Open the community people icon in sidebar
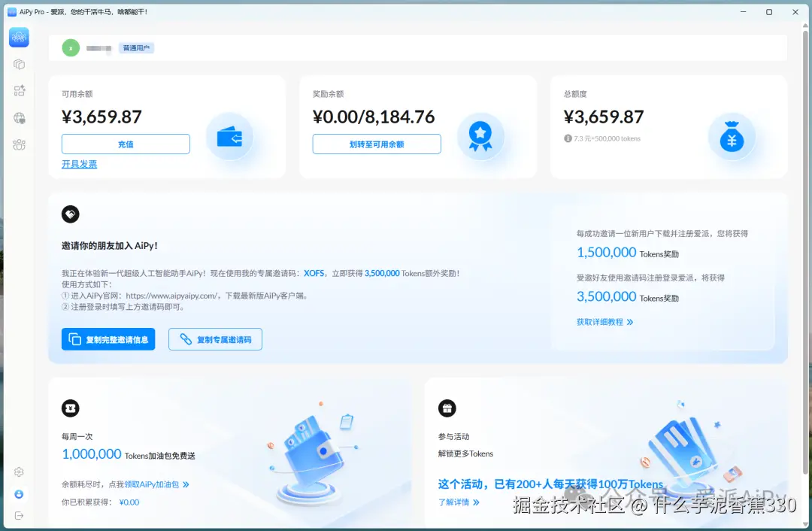The image size is (812, 531). (19, 145)
